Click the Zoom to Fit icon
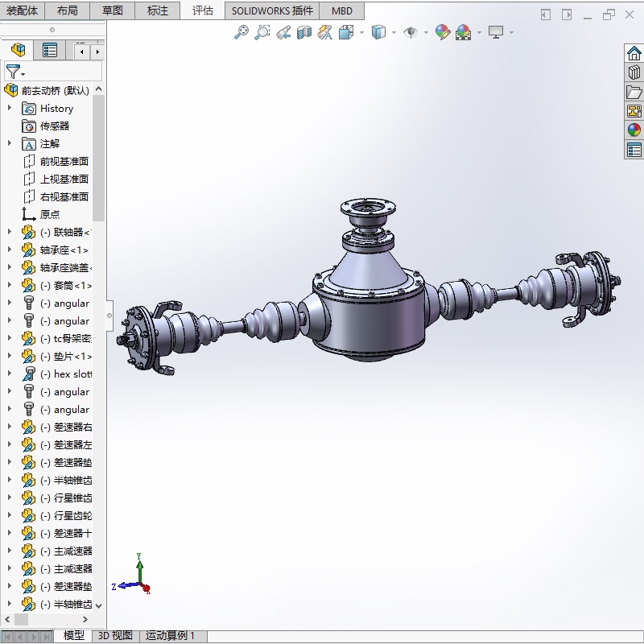644x644 pixels. point(241,32)
